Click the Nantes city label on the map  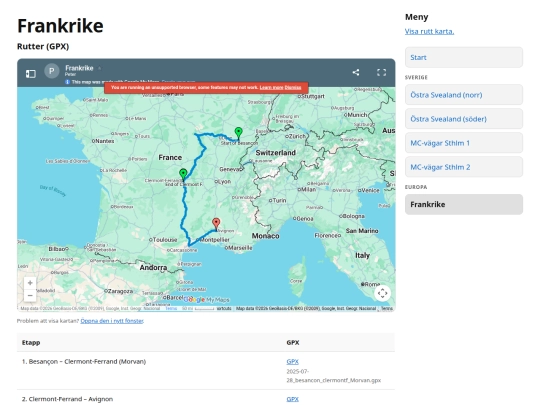coord(104,141)
